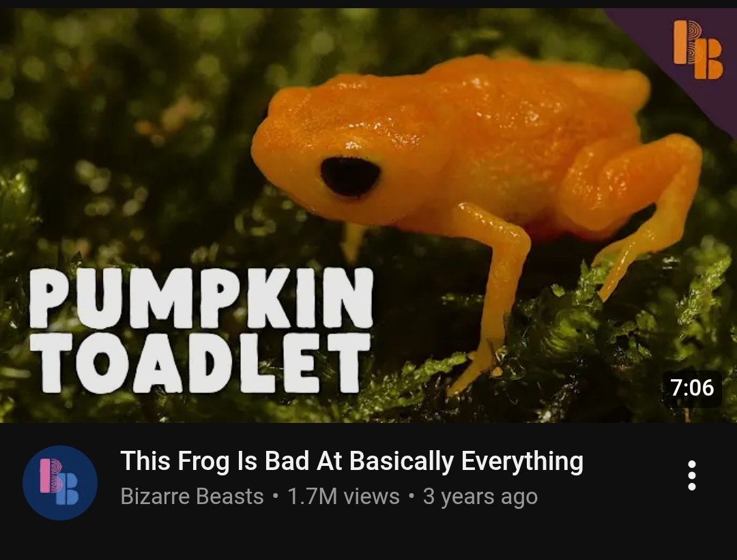Viewport: 737px width, 560px height.
Task: Click the 3 years ago timestamp
Action: (x=480, y=497)
